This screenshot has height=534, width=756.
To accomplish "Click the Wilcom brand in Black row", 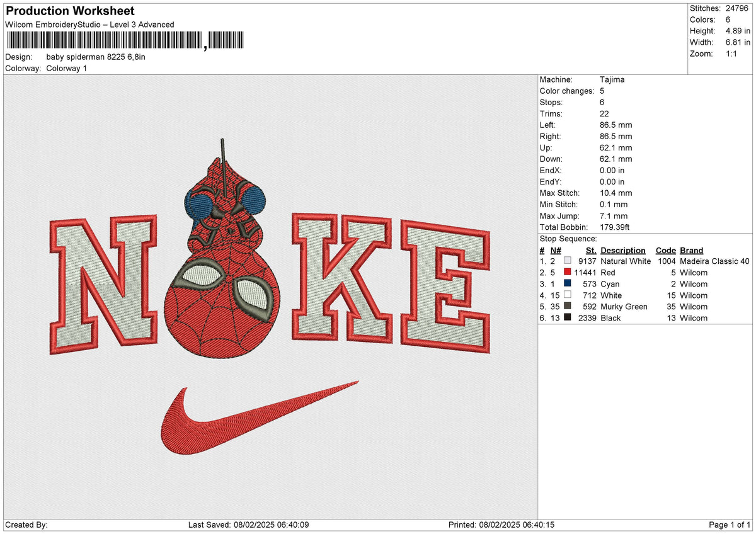I will tap(694, 318).
